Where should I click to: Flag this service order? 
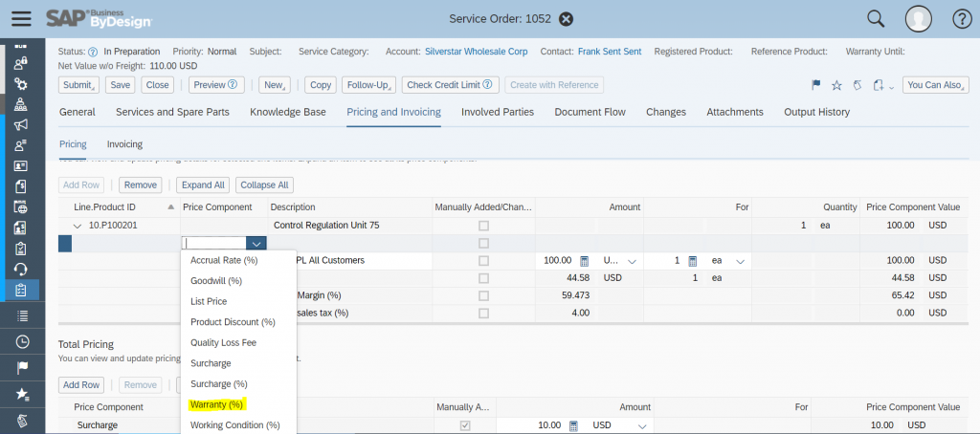(815, 85)
